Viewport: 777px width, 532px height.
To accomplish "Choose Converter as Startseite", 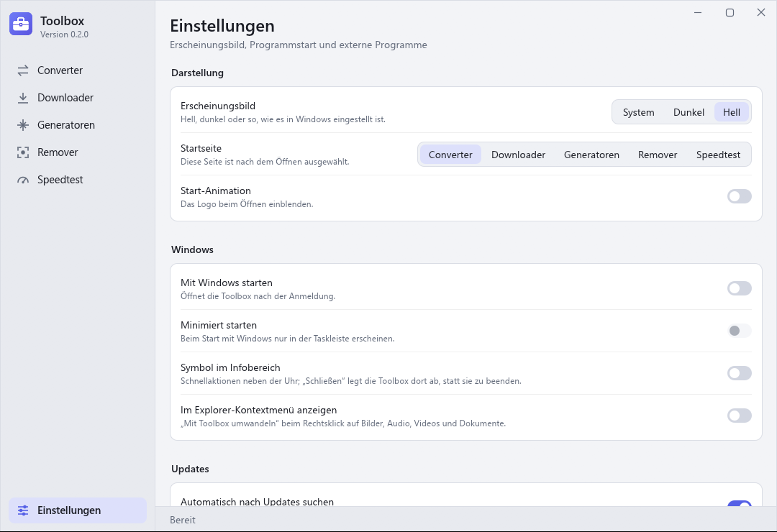I will click(450, 155).
